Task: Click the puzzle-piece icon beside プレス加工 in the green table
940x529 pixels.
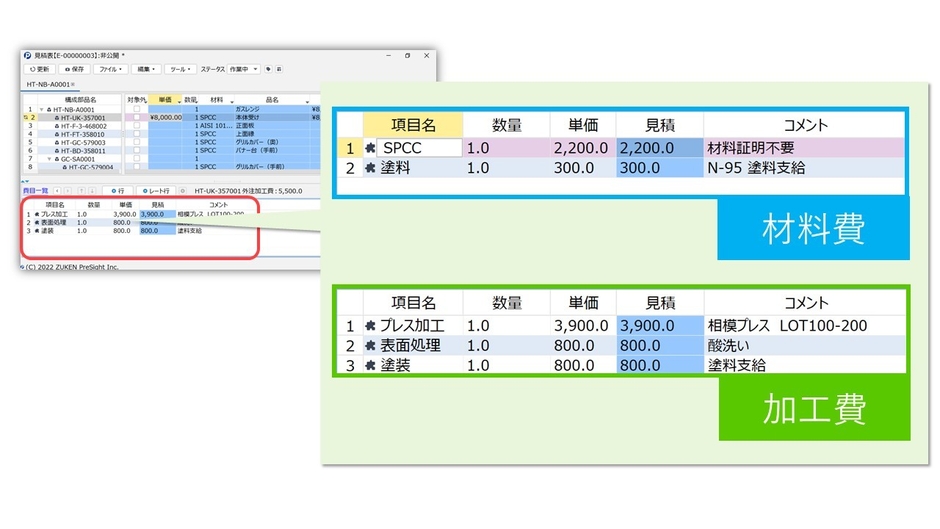Action: point(371,326)
